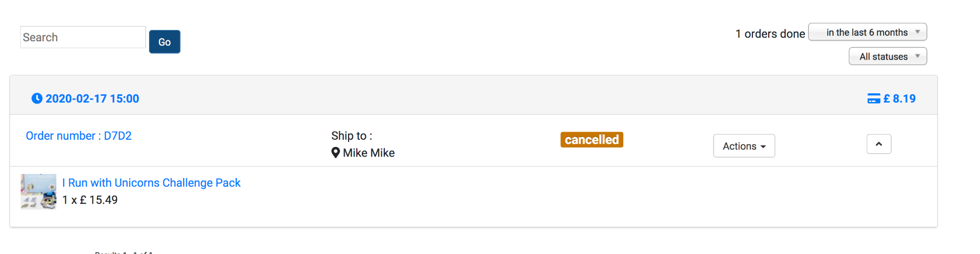980x254 pixels.
Task: Click the £ 8.19 order total
Action: tap(899, 98)
